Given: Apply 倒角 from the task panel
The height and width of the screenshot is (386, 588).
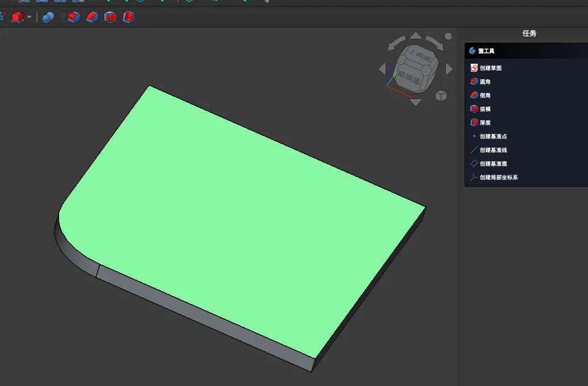Looking at the screenshot, I should tap(485, 95).
